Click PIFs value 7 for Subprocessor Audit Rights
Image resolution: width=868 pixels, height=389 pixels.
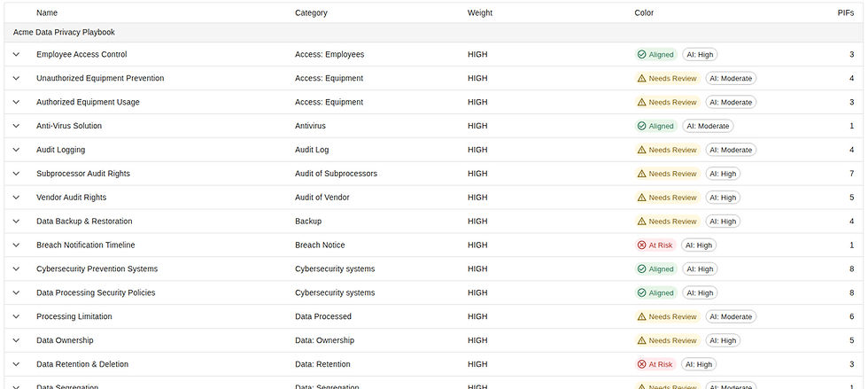tap(851, 174)
